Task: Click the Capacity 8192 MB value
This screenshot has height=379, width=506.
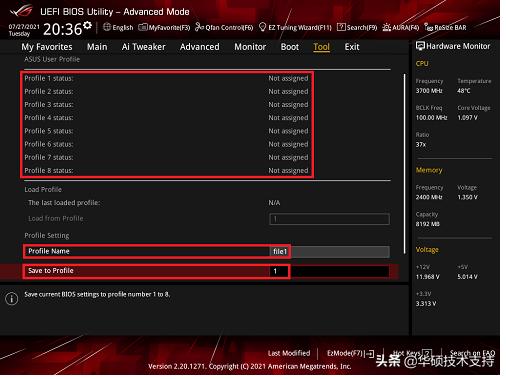Action: (x=428, y=224)
